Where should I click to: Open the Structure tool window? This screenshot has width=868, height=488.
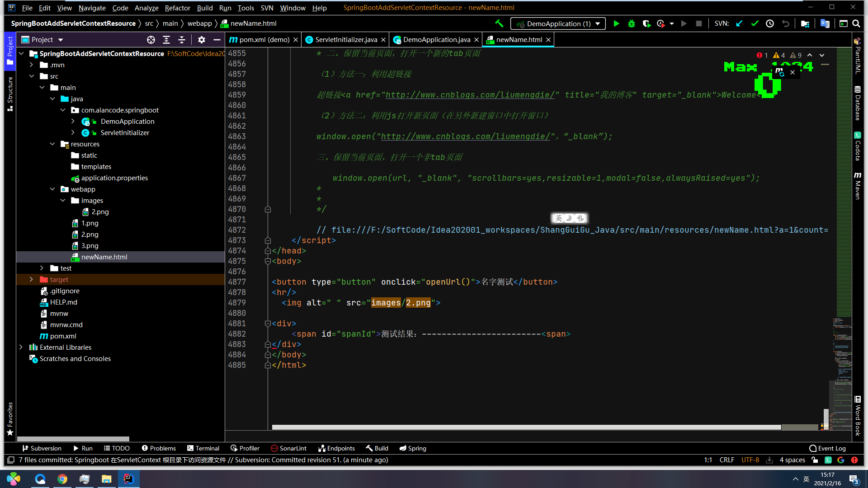(10, 94)
